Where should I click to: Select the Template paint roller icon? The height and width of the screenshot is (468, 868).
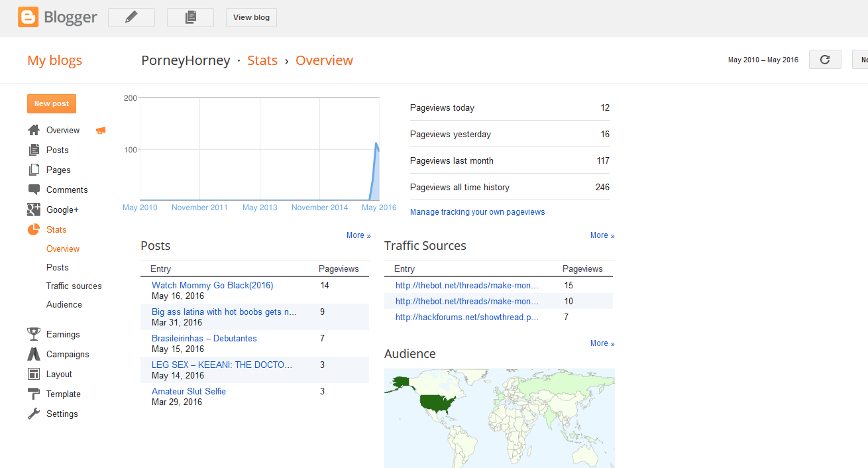34,394
